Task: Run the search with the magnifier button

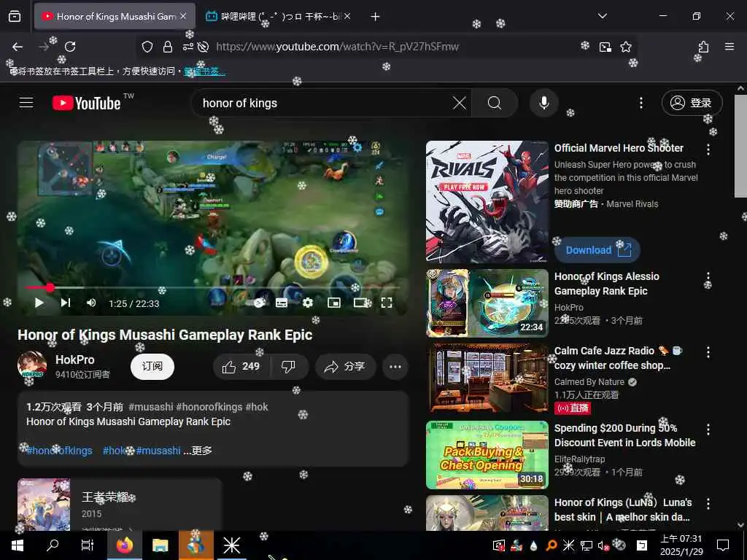Action: tap(495, 103)
